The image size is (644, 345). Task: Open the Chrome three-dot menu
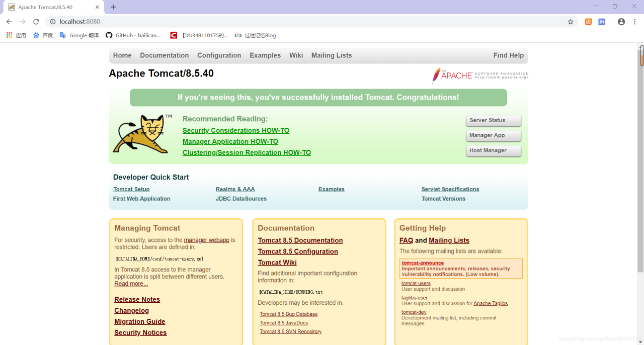click(634, 22)
